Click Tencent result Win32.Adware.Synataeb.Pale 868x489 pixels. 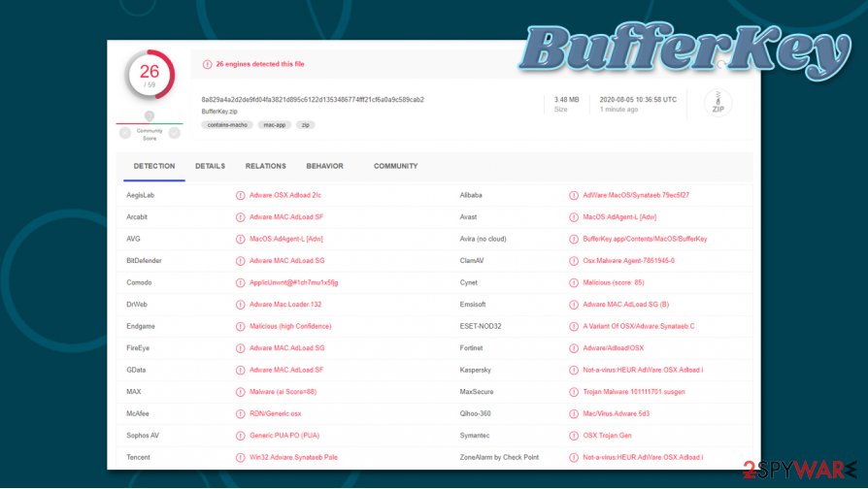[293, 458]
